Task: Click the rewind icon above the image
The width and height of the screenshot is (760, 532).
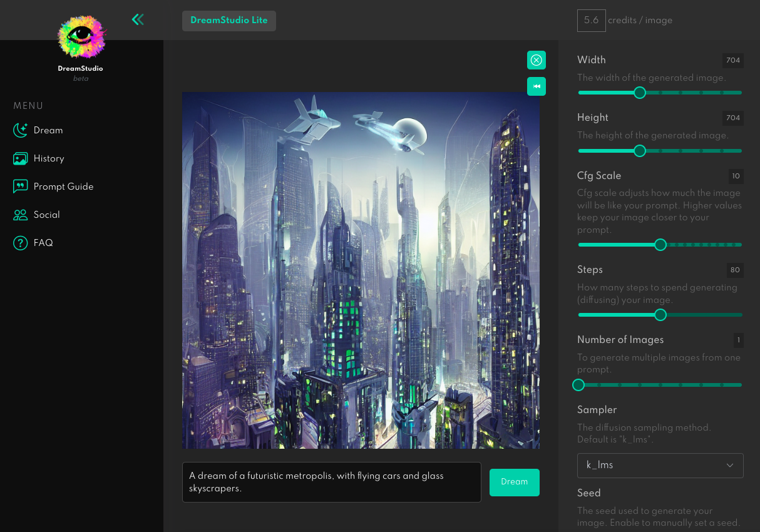Action: [x=537, y=86]
